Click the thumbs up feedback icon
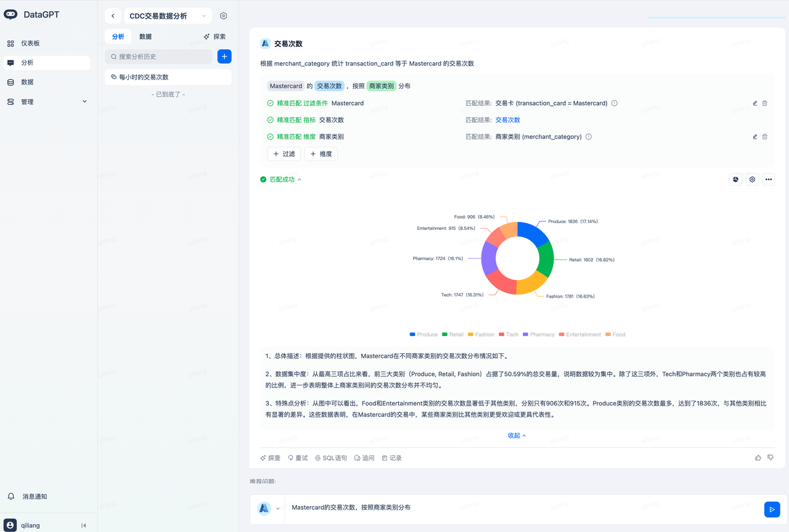 (x=758, y=458)
